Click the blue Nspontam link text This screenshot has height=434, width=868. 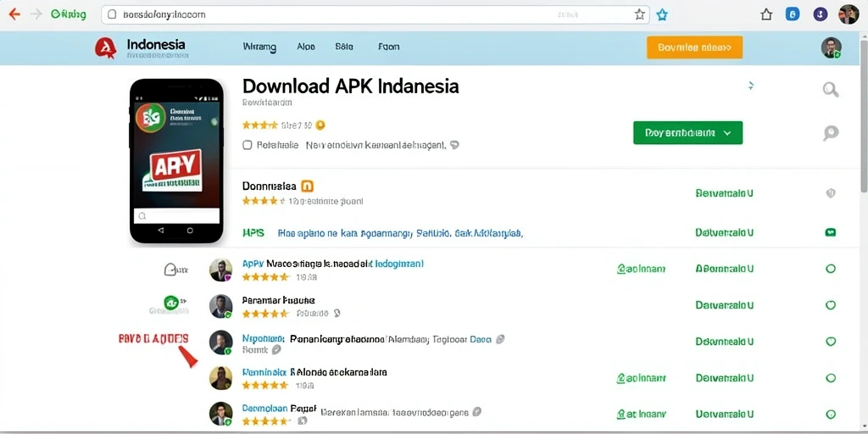[x=263, y=338]
